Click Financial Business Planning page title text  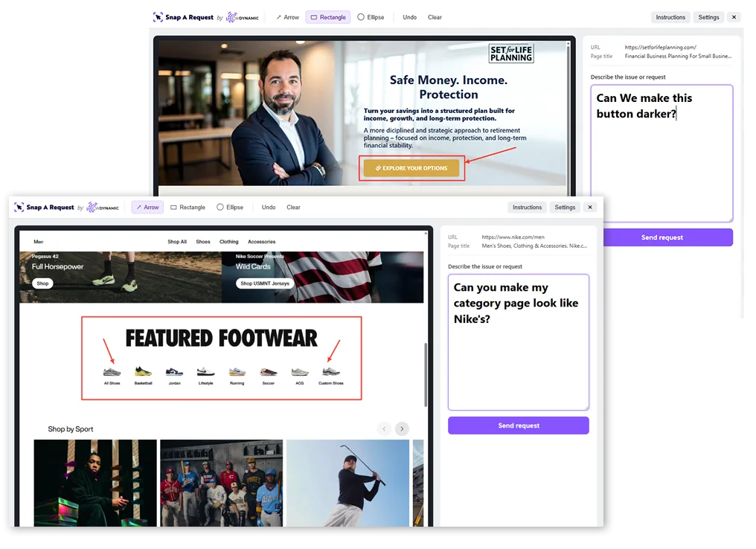click(x=678, y=56)
